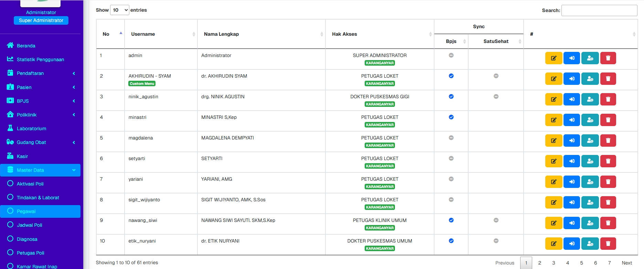Viewport: 644px width, 269px height.
Task: Toggle SatuSehat sync for AKHIRUDIN - SYAM
Action: (x=496, y=76)
